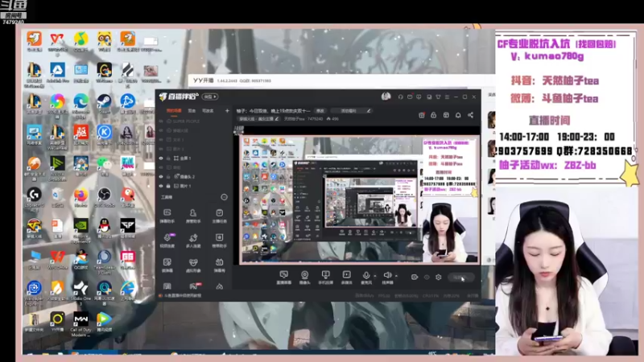Switch to the third scene tab
The height and width of the screenshot is (362, 644).
[x=208, y=111]
